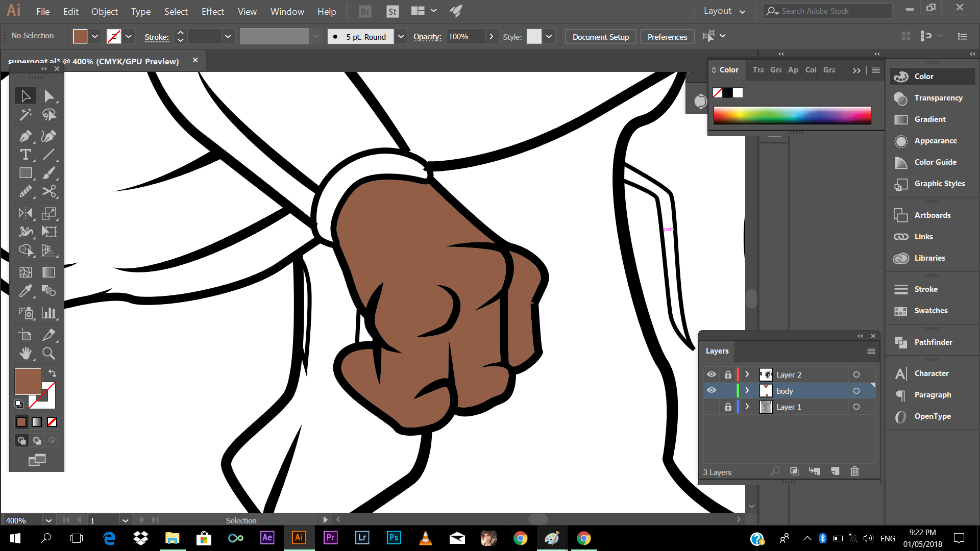This screenshot has width=980, height=551.
Task: Open the Object menu
Action: pyautogui.click(x=104, y=11)
